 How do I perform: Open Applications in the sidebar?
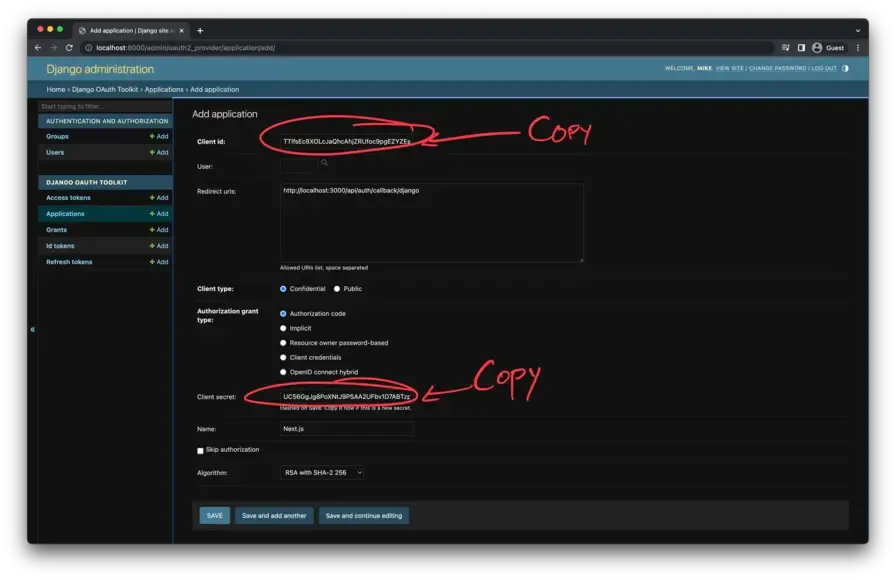coord(65,214)
